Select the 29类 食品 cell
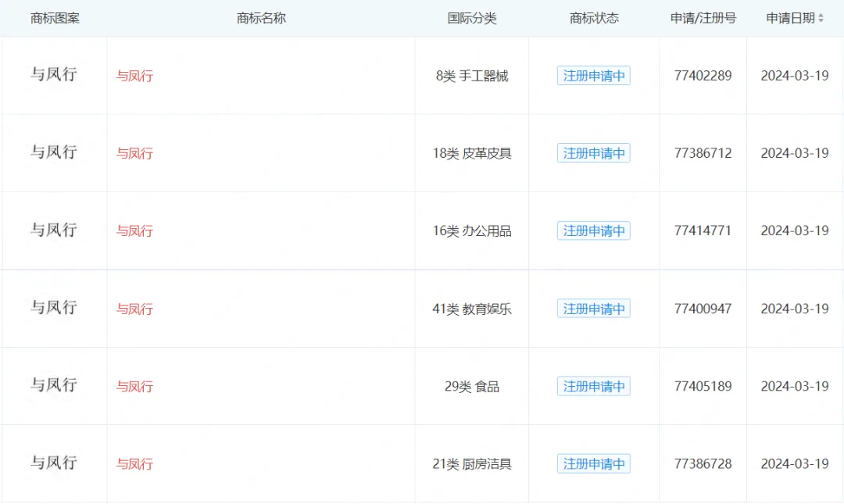844x504 pixels. pos(472,387)
